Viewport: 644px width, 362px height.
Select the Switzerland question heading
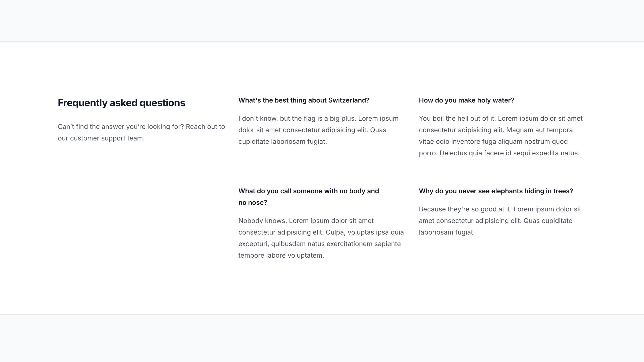click(304, 100)
